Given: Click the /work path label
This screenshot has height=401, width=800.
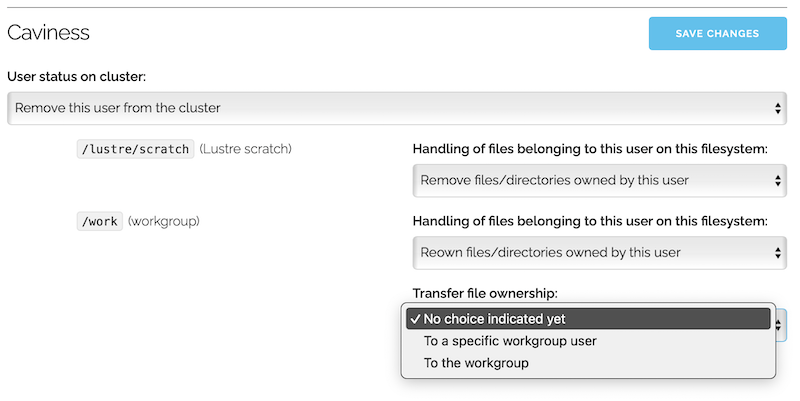Looking at the screenshot, I should pyautogui.click(x=99, y=221).
